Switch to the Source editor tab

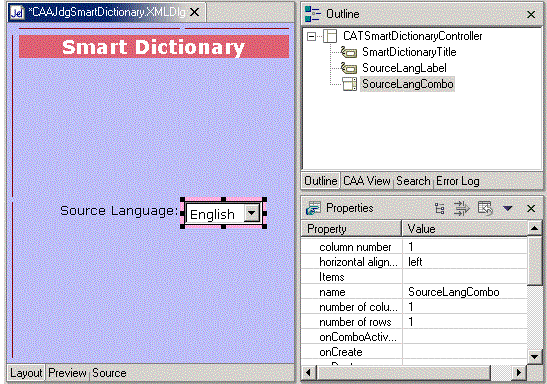click(x=109, y=373)
